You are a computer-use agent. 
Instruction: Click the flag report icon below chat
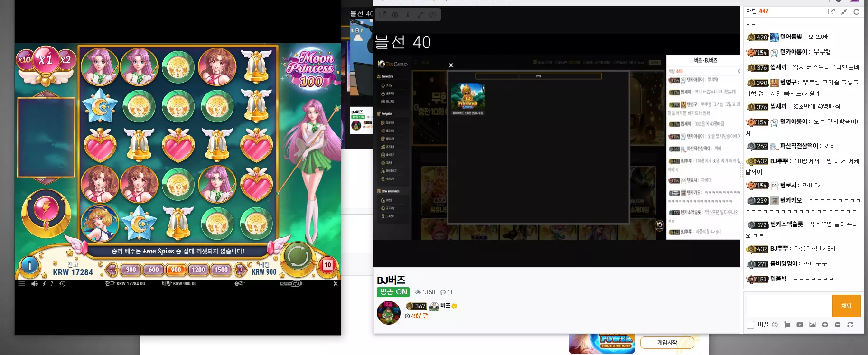click(787, 325)
